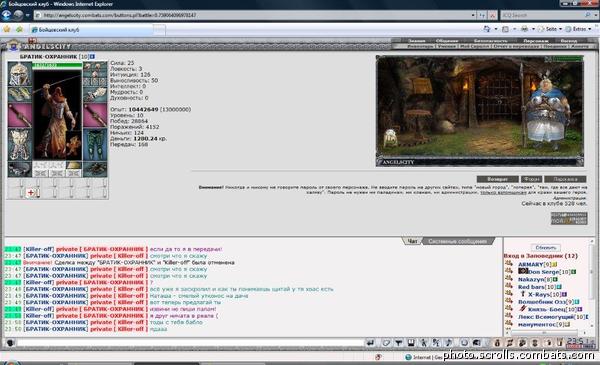Click the eraser clear chat icon

tap(386, 343)
